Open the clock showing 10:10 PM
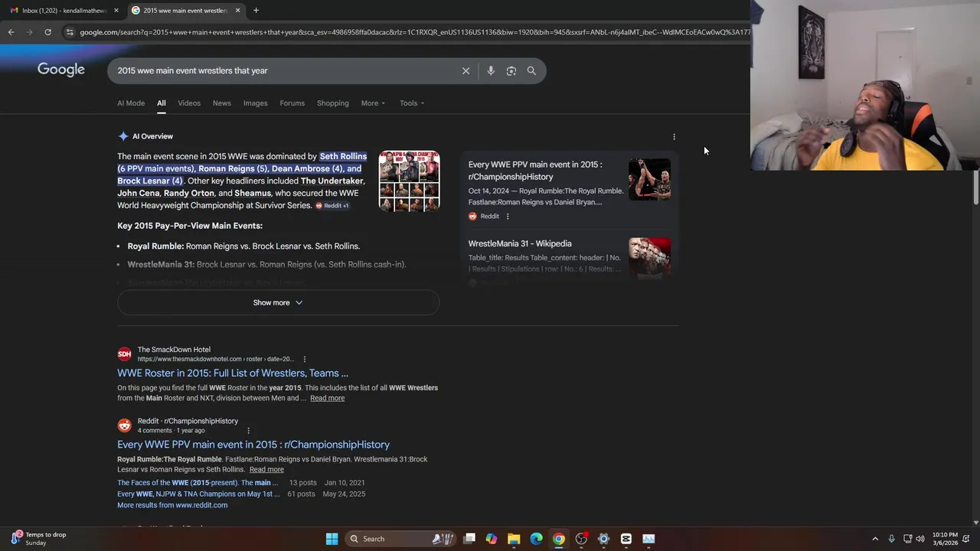 tap(945, 539)
